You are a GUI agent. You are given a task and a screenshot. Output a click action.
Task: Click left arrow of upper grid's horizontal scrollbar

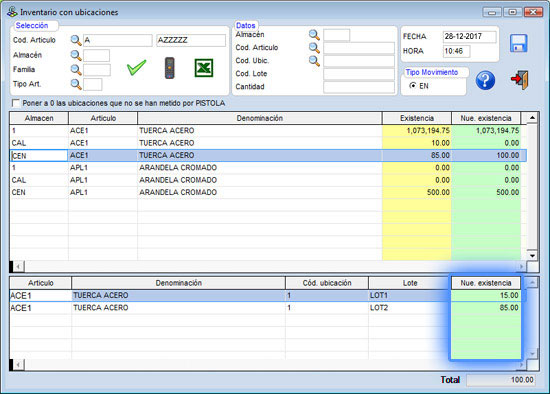[x=19, y=267]
